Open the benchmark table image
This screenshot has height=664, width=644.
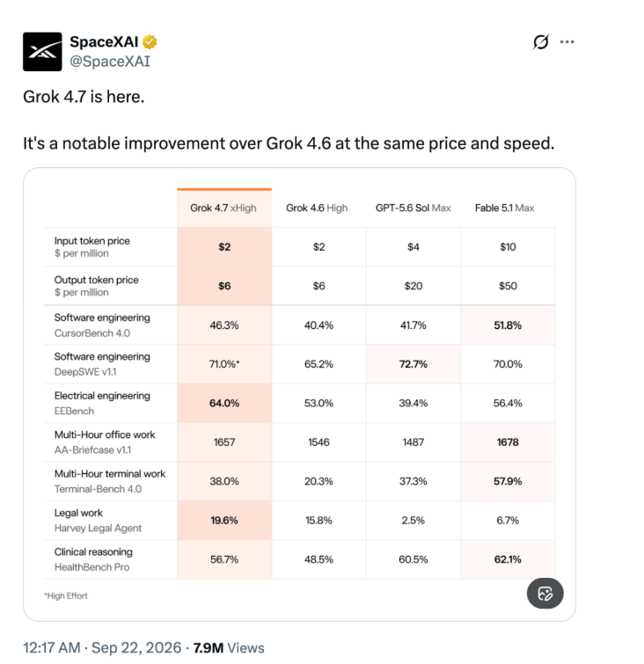click(x=299, y=394)
